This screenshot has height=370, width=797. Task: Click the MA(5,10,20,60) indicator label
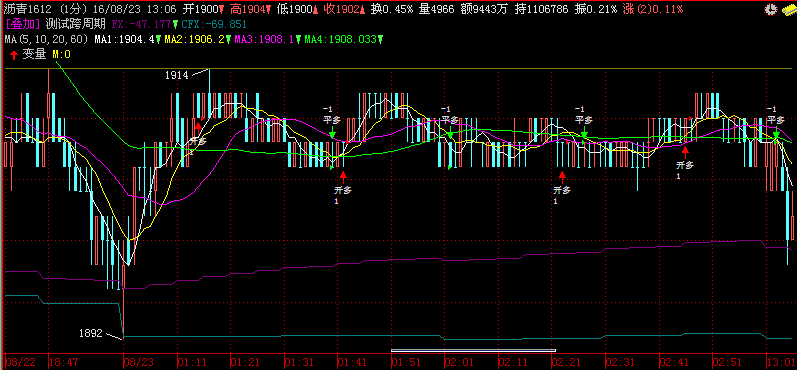[47, 39]
